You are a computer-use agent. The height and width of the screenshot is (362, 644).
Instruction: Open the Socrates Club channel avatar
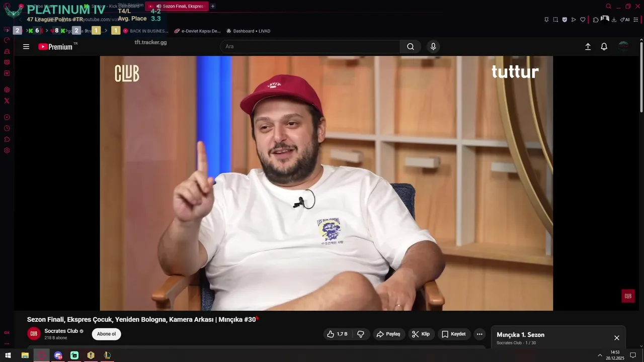tap(34, 334)
